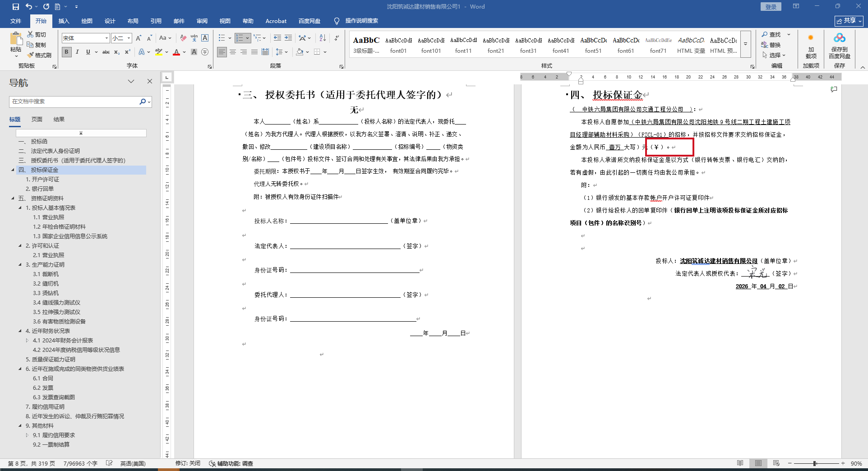Center-align the paragraph
This screenshot has width=868, height=471.
coord(233,52)
